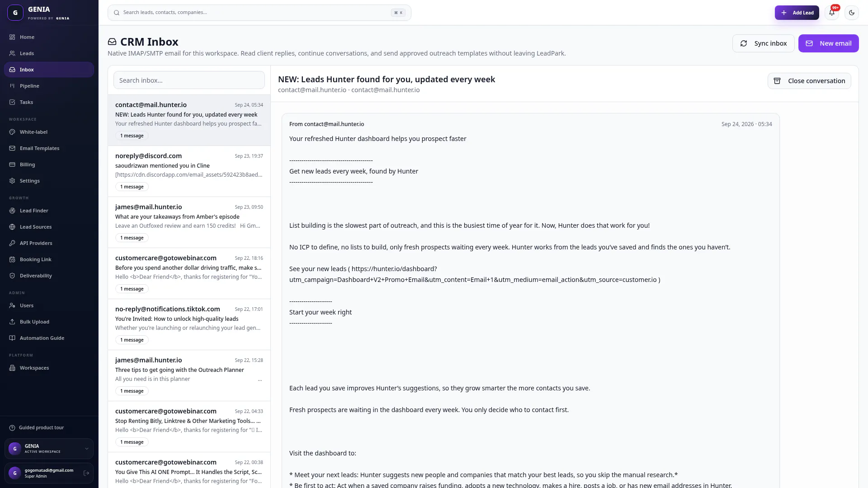Focus the Search inbox field
Screen dimensions: 868x488
[x=189, y=80]
